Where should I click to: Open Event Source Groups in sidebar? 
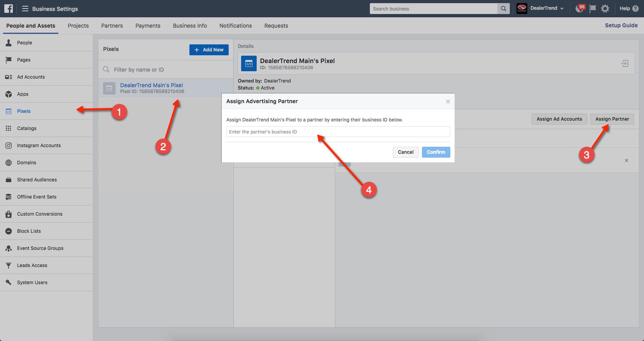[x=46, y=248]
